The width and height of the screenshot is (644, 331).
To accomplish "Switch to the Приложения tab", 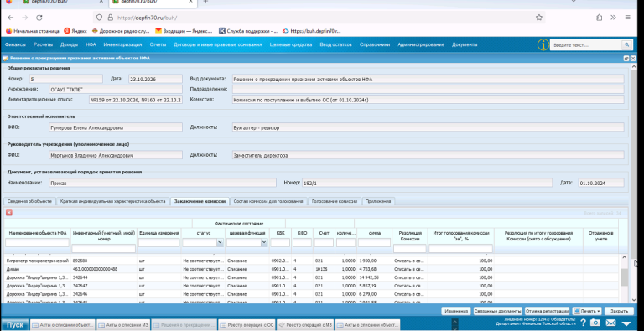I will 379,201.
